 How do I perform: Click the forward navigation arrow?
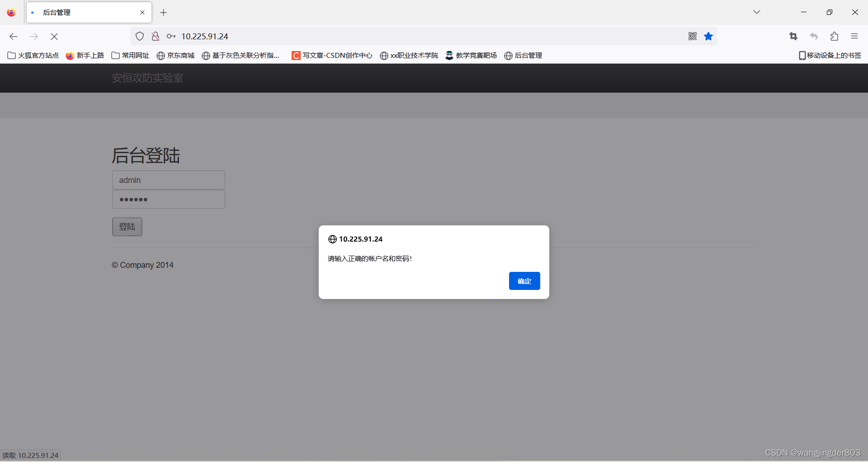(x=34, y=37)
